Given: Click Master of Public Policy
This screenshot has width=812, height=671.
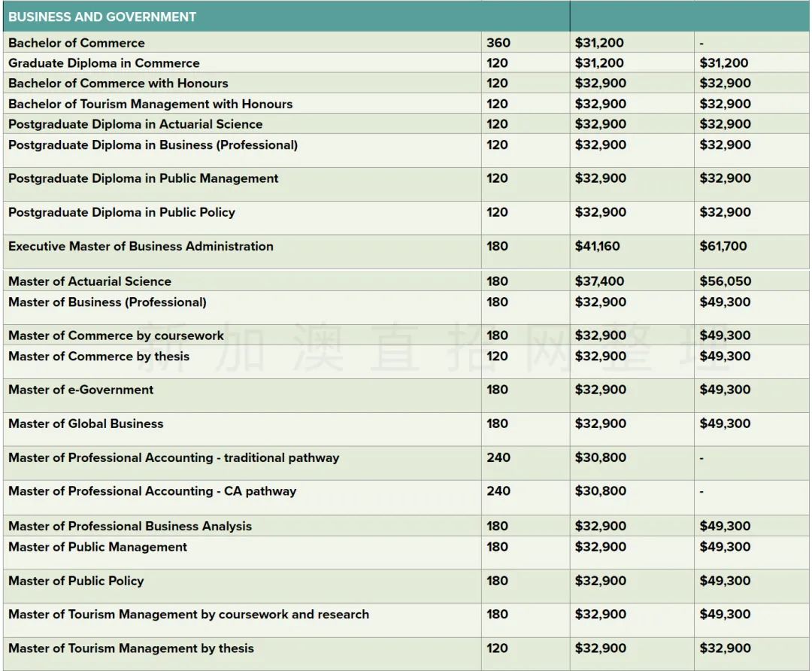Looking at the screenshot, I should coord(76,580).
